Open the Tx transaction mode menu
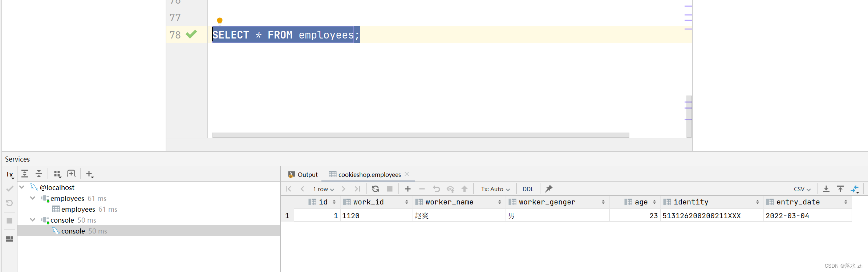 click(x=10, y=174)
